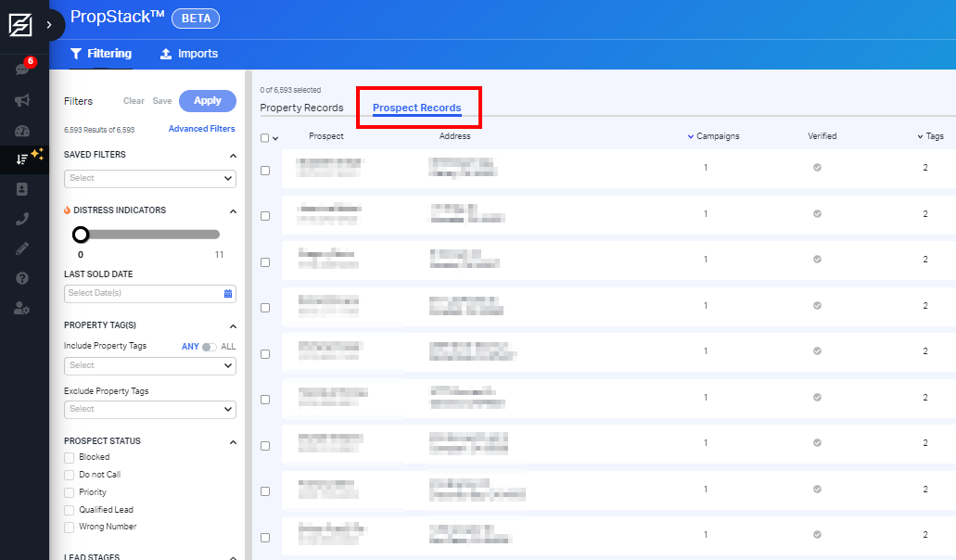Open the Exclude Property Tags dropdown
The height and width of the screenshot is (560, 956).
click(x=150, y=410)
